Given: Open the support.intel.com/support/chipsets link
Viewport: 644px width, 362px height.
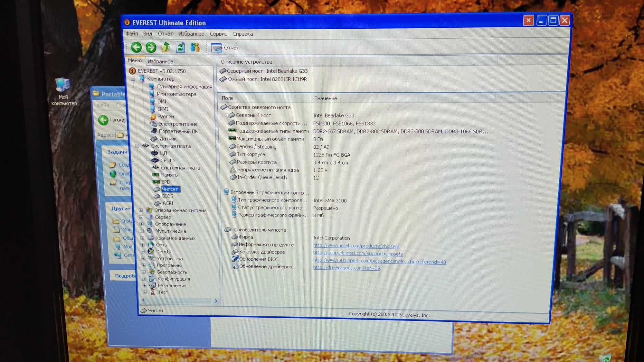Looking at the screenshot, I should pyautogui.click(x=358, y=254).
